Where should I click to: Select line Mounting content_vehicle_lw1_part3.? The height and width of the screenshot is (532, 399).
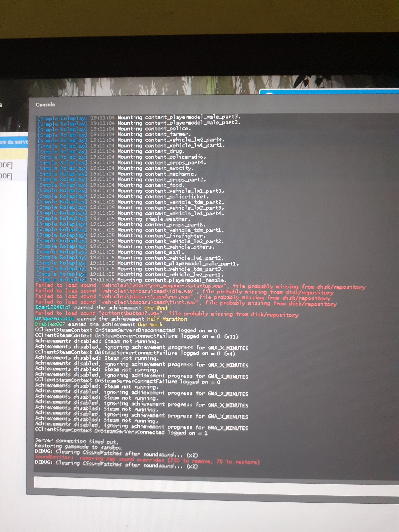click(131, 191)
